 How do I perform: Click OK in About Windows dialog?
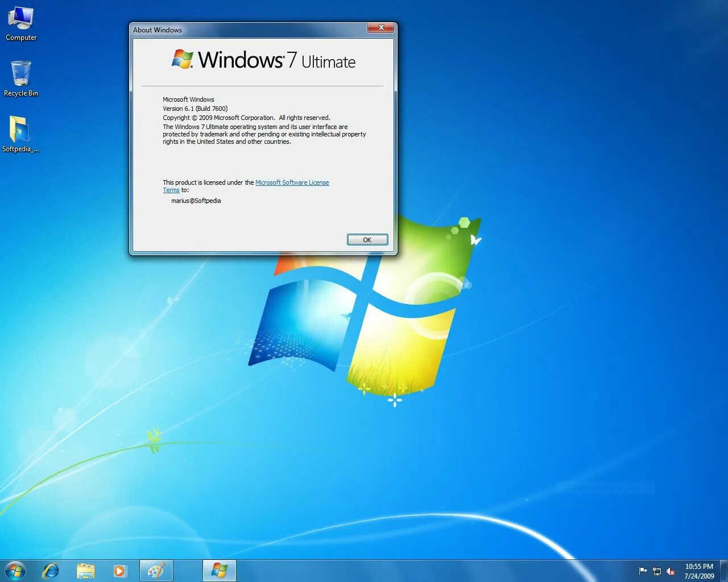coord(367,240)
